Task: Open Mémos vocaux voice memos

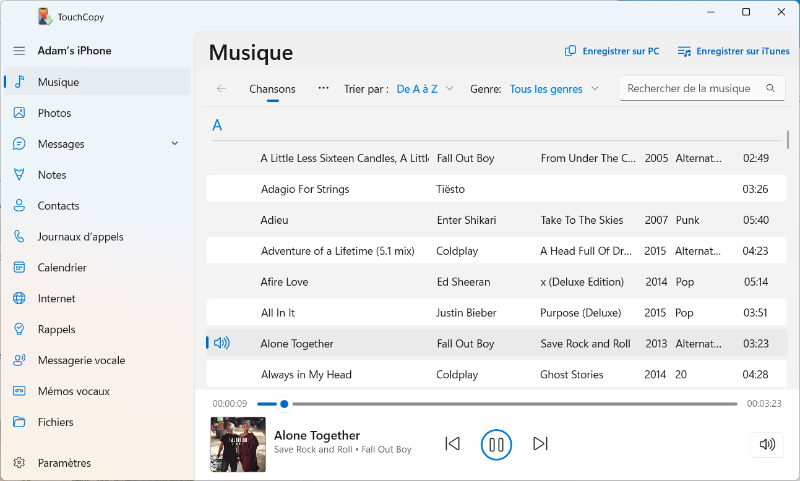Action: [x=73, y=391]
